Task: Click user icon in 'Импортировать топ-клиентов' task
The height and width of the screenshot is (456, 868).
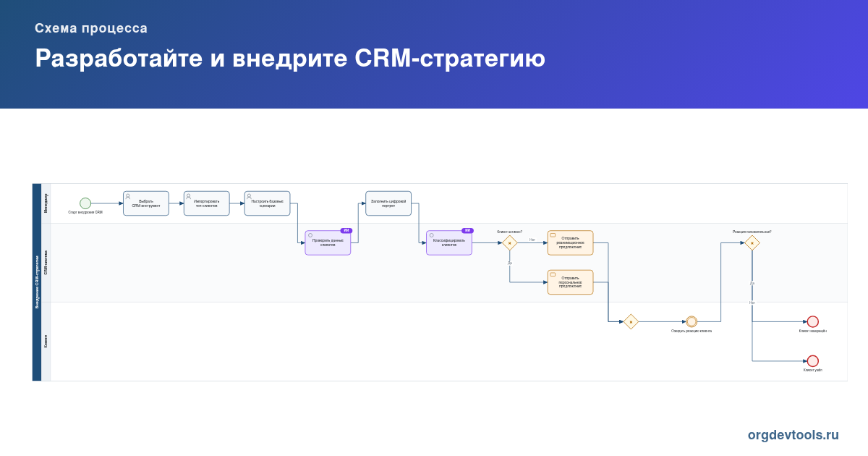Action: click(189, 195)
